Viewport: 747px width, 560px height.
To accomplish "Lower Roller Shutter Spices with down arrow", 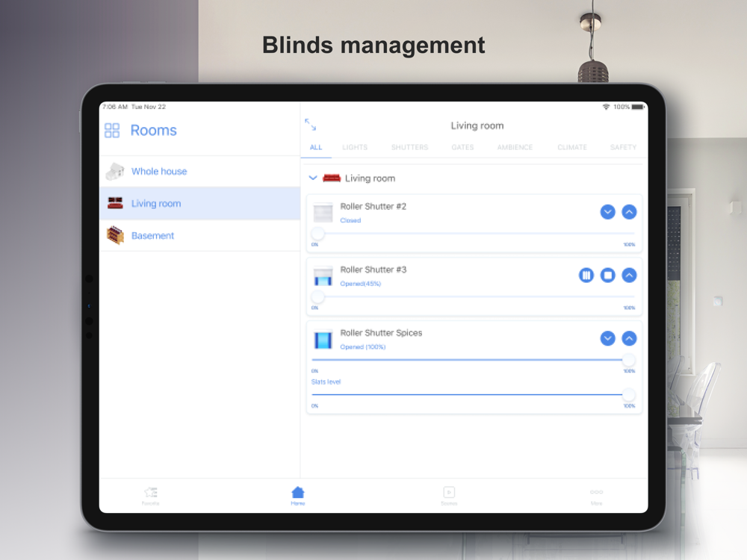I will click(607, 338).
